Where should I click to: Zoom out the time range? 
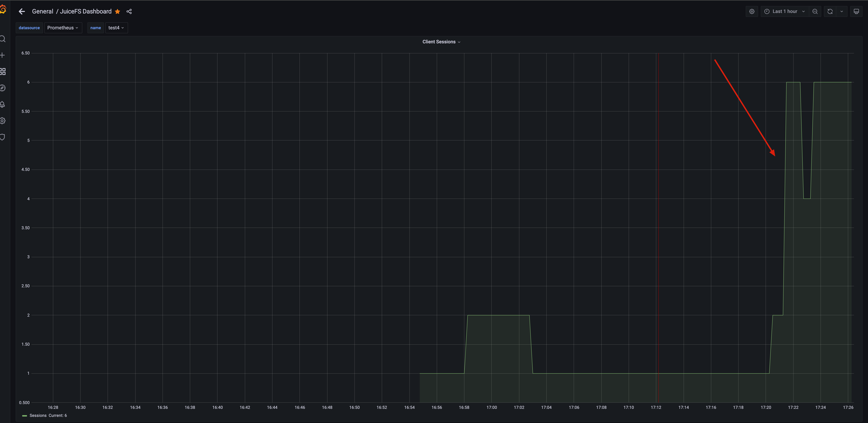click(815, 11)
